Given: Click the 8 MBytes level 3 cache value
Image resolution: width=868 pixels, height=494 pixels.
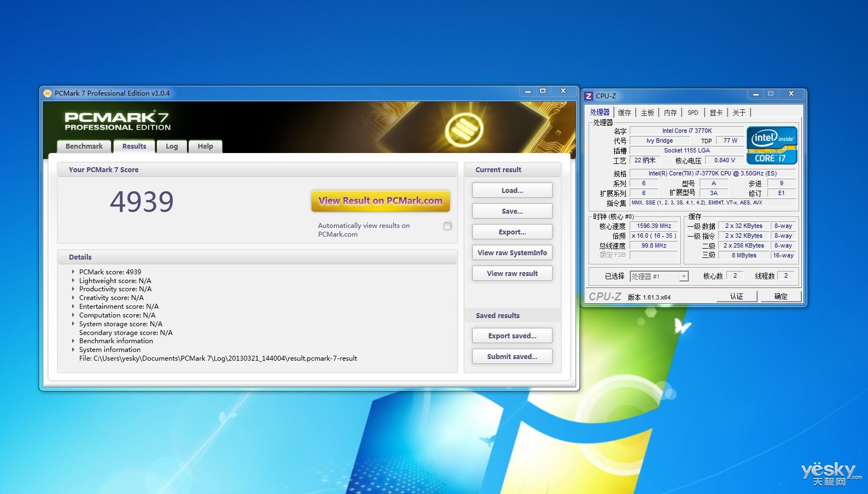Looking at the screenshot, I should [744, 255].
